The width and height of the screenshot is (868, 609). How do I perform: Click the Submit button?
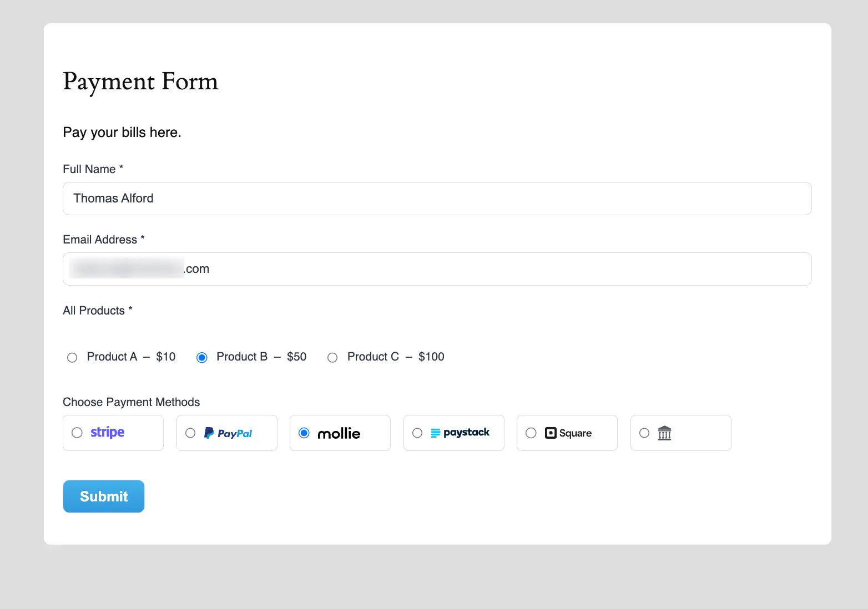point(103,496)
